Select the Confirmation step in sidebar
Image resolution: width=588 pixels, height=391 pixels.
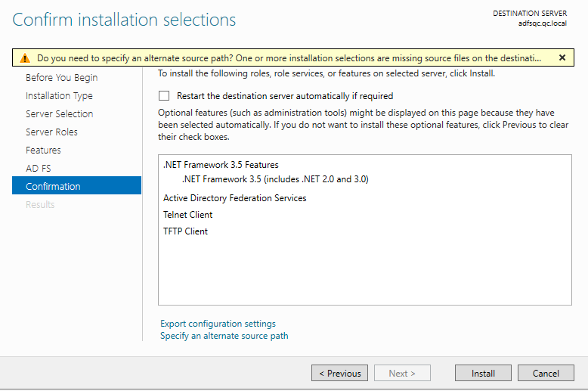53,187
